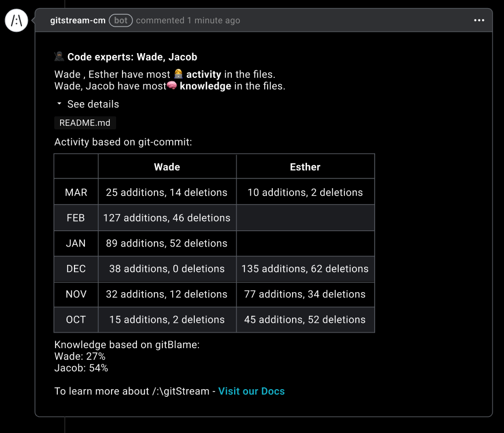Click the bot label badge
Image resolution: width=504 pixels, height=433 pixels.
(x=121, y=20)
